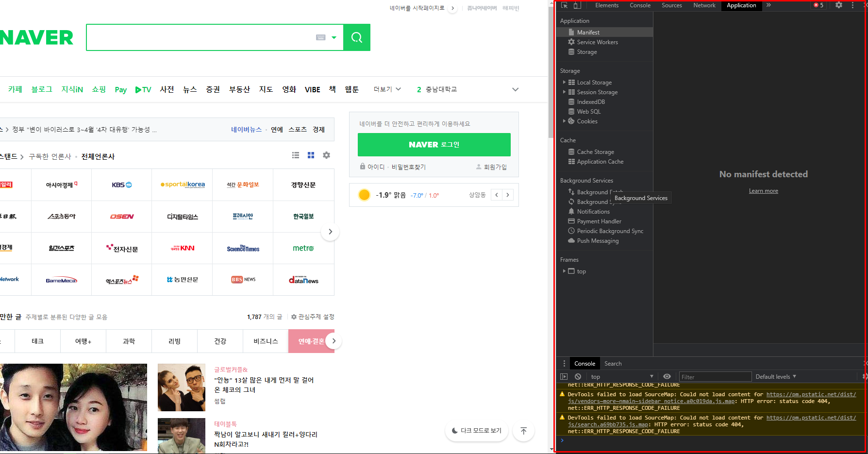Viewport: 868px width, 454px height.
Task: Open the DevTools three-dot customize menu
Action: click(x=852, y=5)
